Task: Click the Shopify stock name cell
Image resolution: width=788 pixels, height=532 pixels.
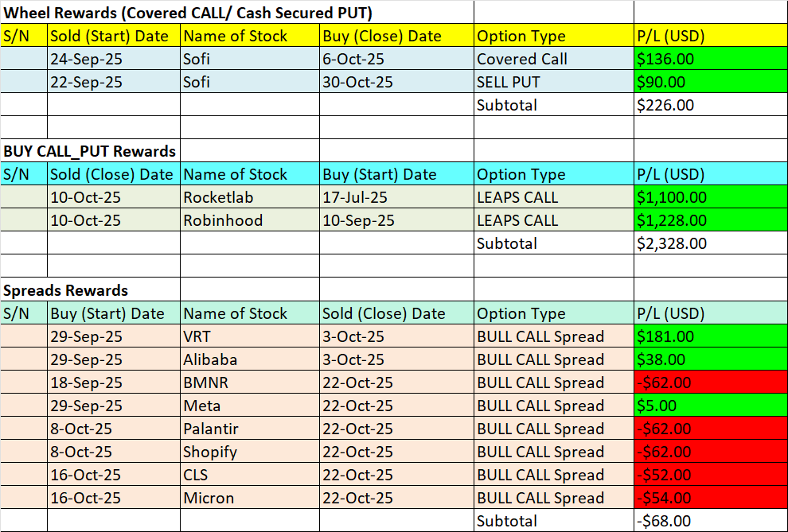Action: click(x=249, y=452)
